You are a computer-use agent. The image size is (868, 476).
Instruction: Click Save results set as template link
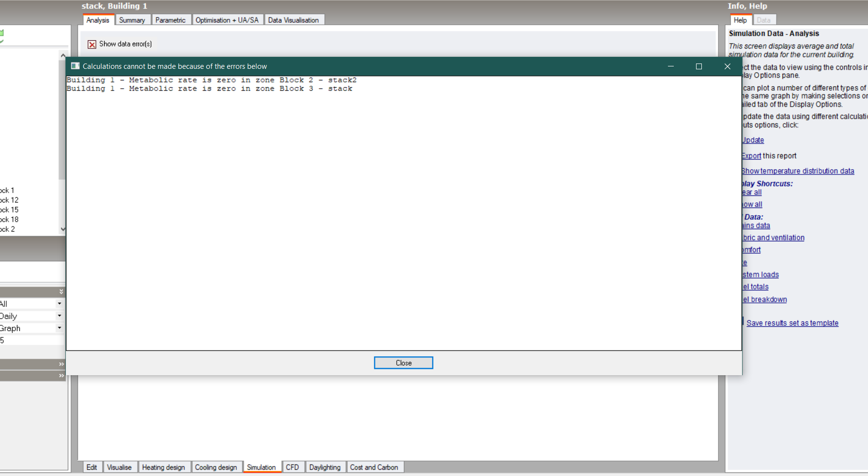point(792,323)
